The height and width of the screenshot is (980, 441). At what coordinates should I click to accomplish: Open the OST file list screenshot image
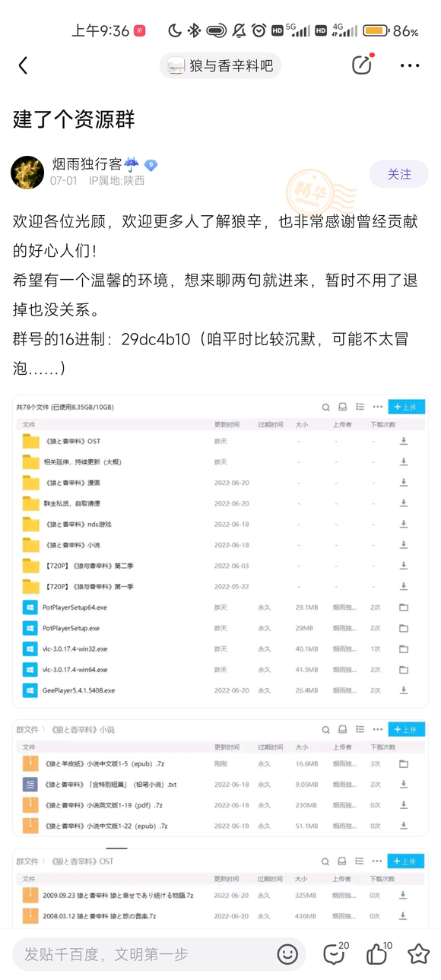tap(220, 888)
